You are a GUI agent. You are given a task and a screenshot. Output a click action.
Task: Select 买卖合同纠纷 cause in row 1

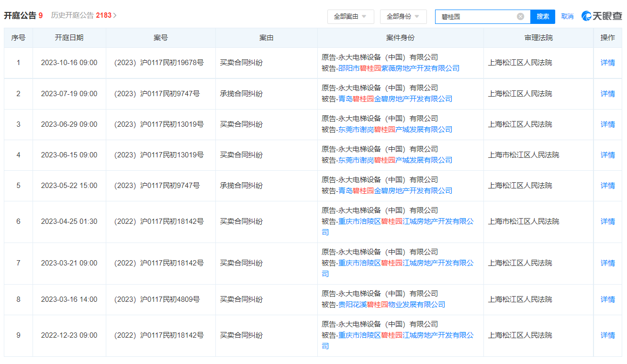tap(241, 63)
